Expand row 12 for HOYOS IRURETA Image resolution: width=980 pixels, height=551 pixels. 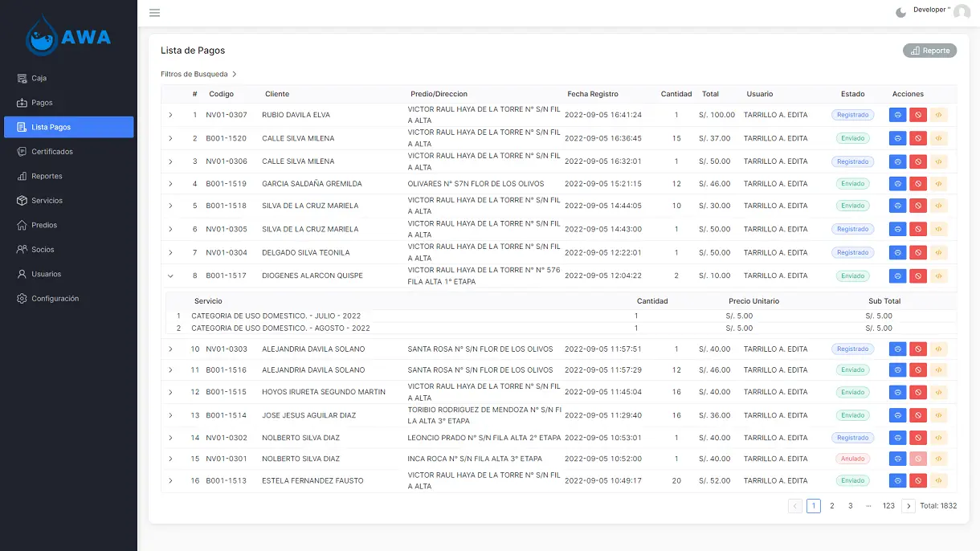coord(170,392)
